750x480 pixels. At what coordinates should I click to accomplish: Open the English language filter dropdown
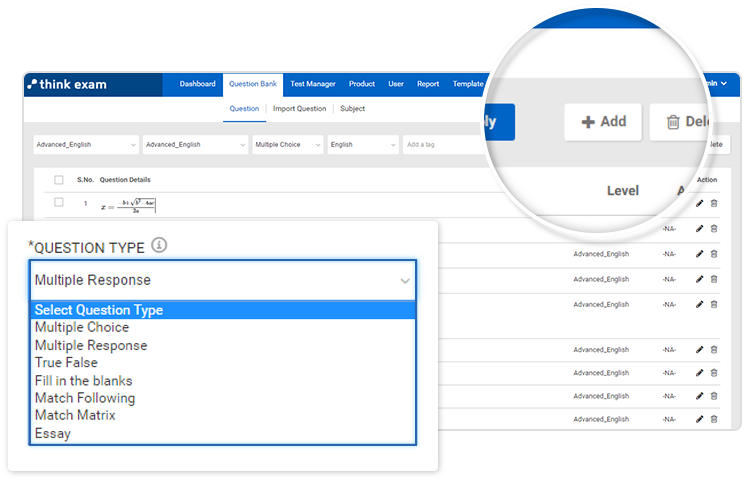tap(363, 144)
